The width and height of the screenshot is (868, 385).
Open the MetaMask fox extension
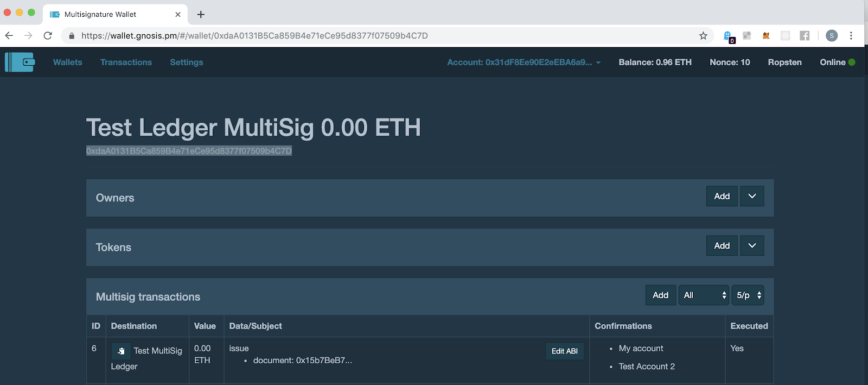pyautogui.click(x=766, y=36)
